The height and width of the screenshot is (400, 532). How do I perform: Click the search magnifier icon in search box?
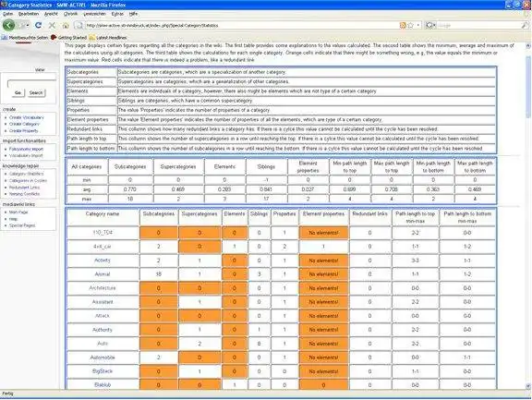525,26
